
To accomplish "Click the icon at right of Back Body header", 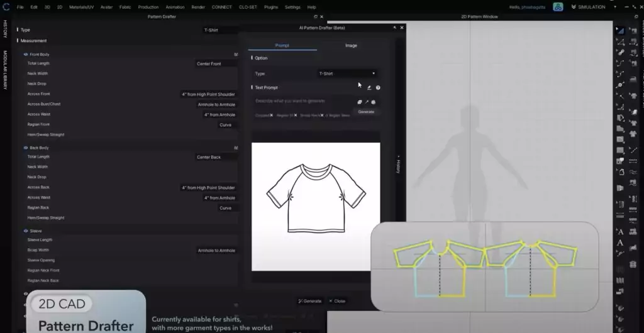I will [236, 148].
